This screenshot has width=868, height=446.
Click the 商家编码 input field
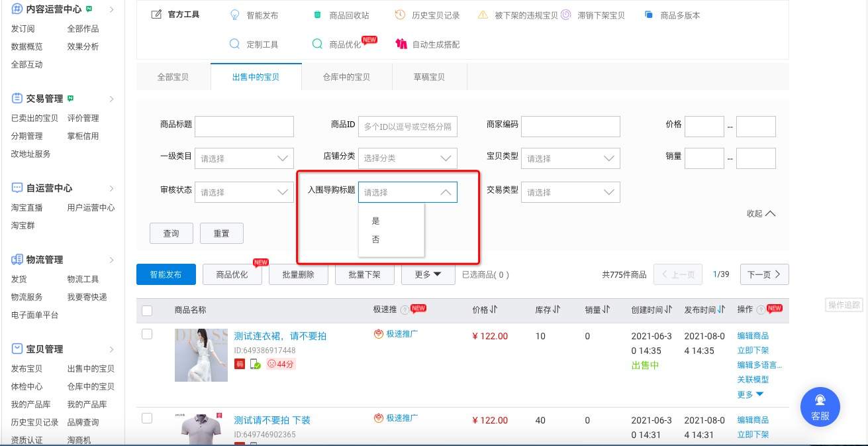coord(571,127)
